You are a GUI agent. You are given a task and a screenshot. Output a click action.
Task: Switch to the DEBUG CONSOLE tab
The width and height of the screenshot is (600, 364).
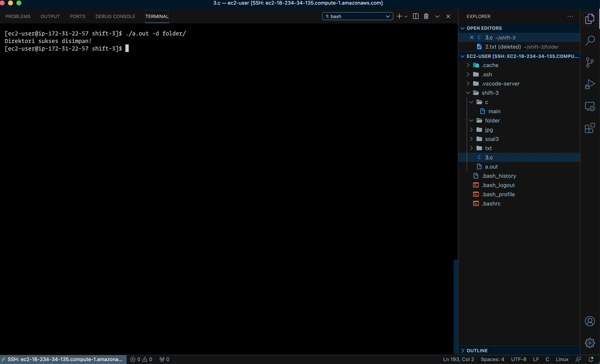coord(115,16)
